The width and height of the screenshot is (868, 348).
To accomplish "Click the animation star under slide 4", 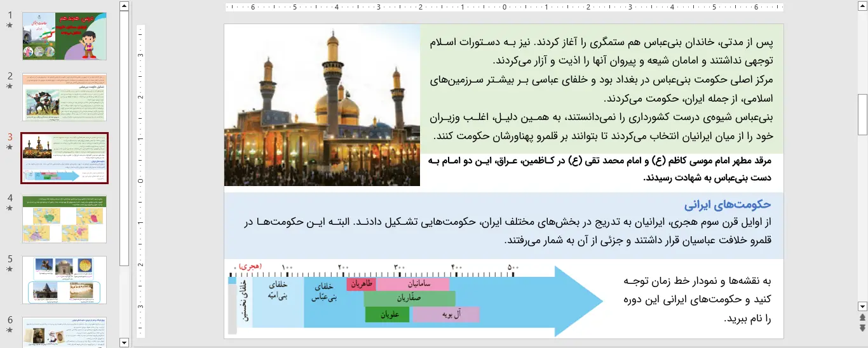I will 9,208.
